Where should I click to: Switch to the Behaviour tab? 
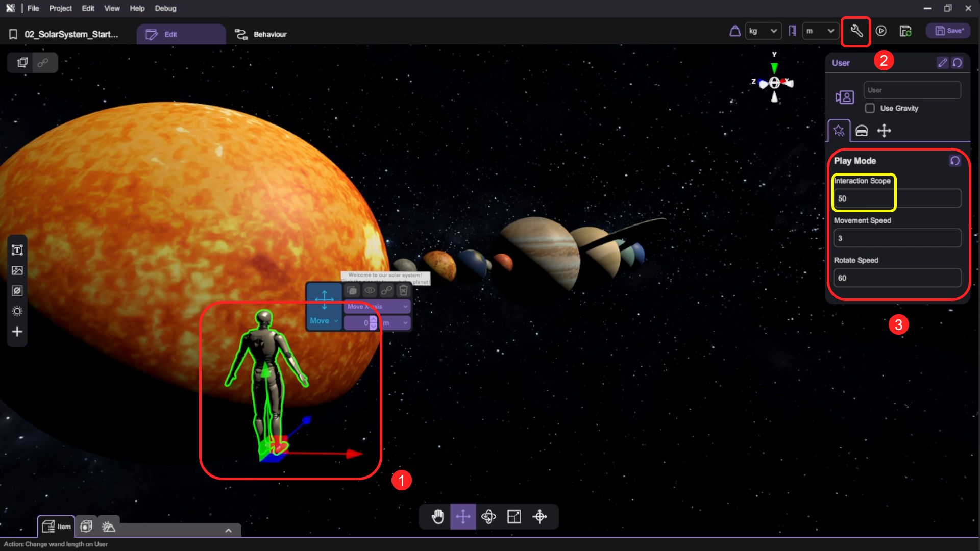(261, 34)
